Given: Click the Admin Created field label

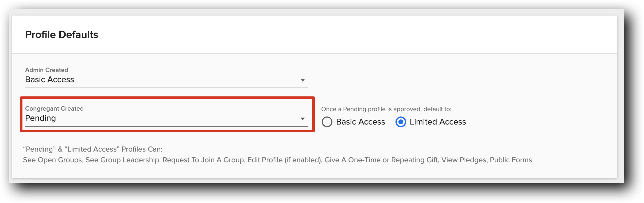Looking at the screenshot, I should click(x=46, y=70).
